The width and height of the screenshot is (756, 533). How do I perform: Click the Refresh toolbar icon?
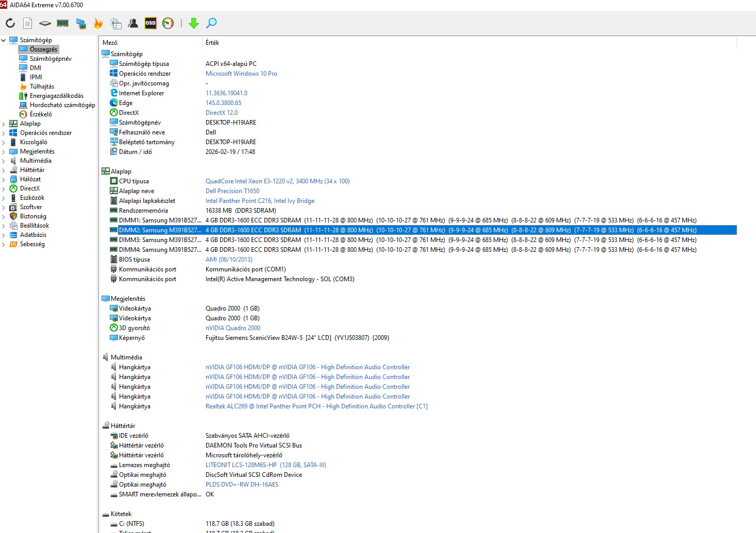pyautogui.click(x=10, y=23)
